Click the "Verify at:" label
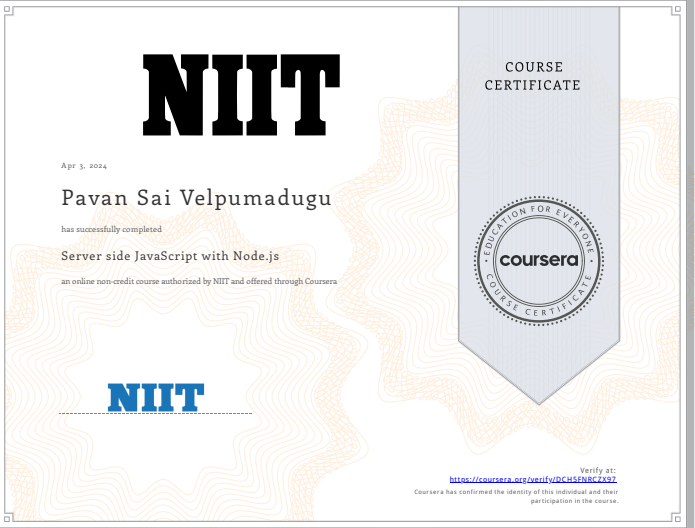 [598, 470]
